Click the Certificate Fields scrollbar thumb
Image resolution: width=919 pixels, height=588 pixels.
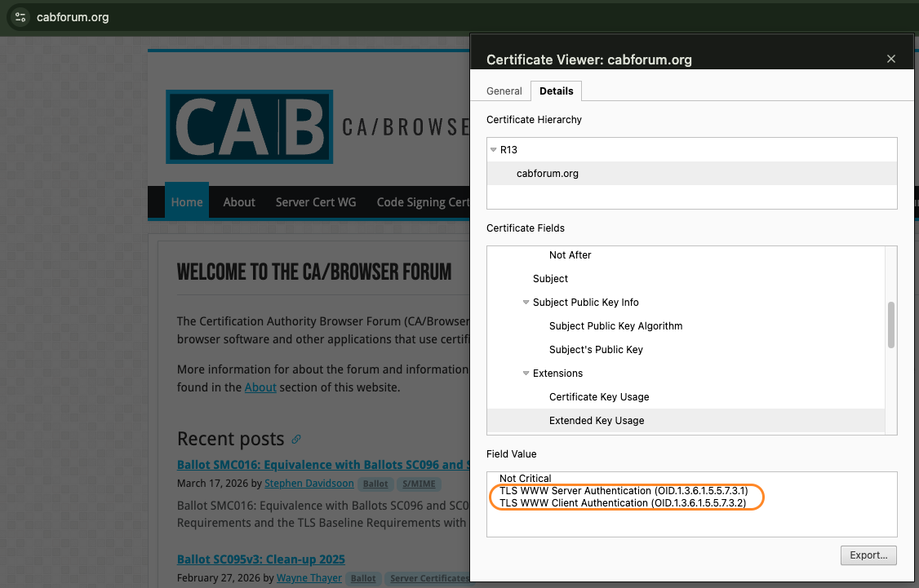tap(891, 325)
